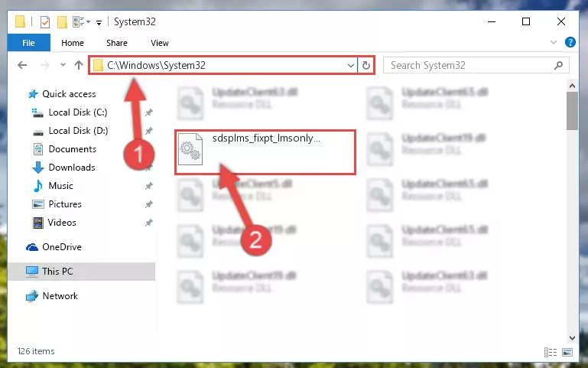588x368 pixels.
Task: Switch to large icons view button
Action: (567, 352)
